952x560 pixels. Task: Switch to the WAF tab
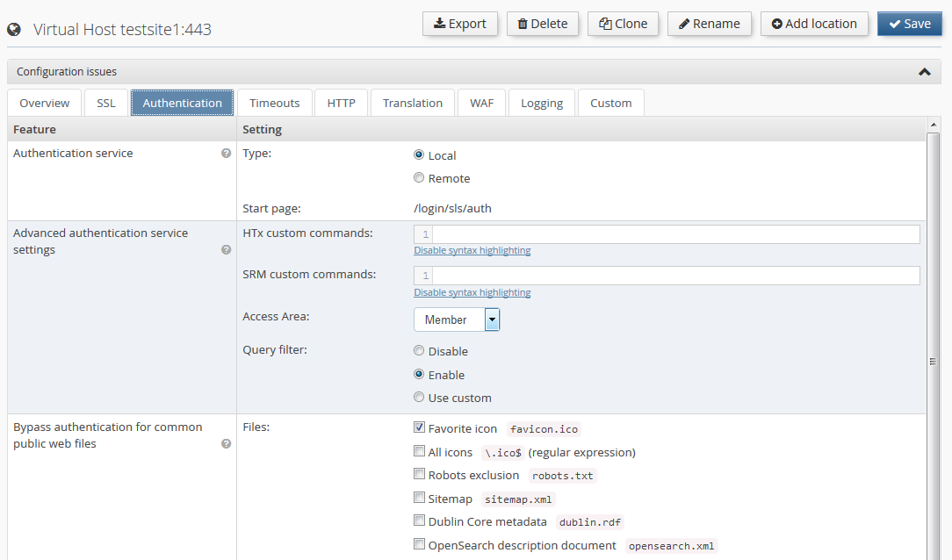click(x=481, y=102)
